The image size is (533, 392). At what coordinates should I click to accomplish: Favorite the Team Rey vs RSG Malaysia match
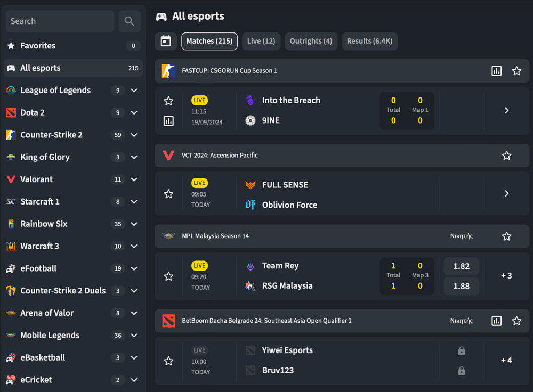[x=168, y=276]
